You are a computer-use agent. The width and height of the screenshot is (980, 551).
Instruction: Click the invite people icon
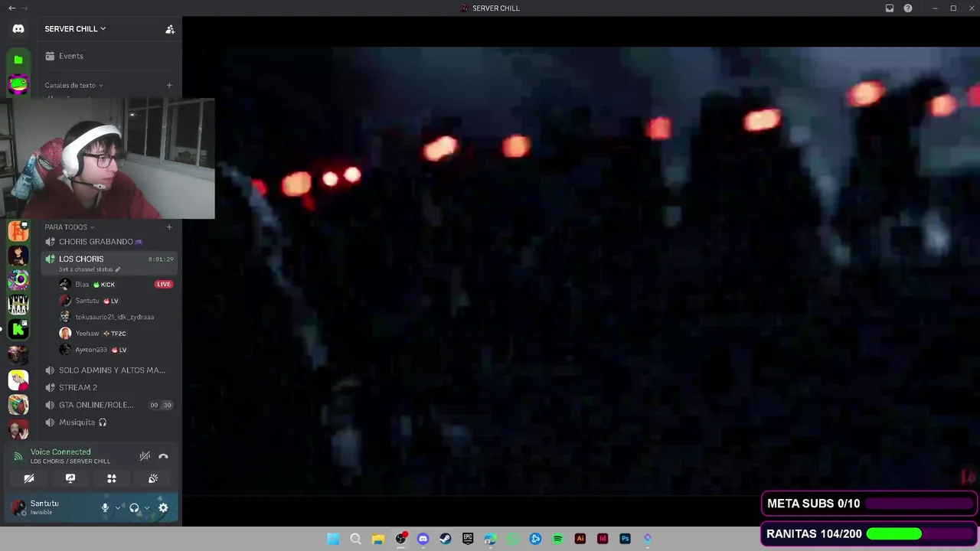click(170, 29)
